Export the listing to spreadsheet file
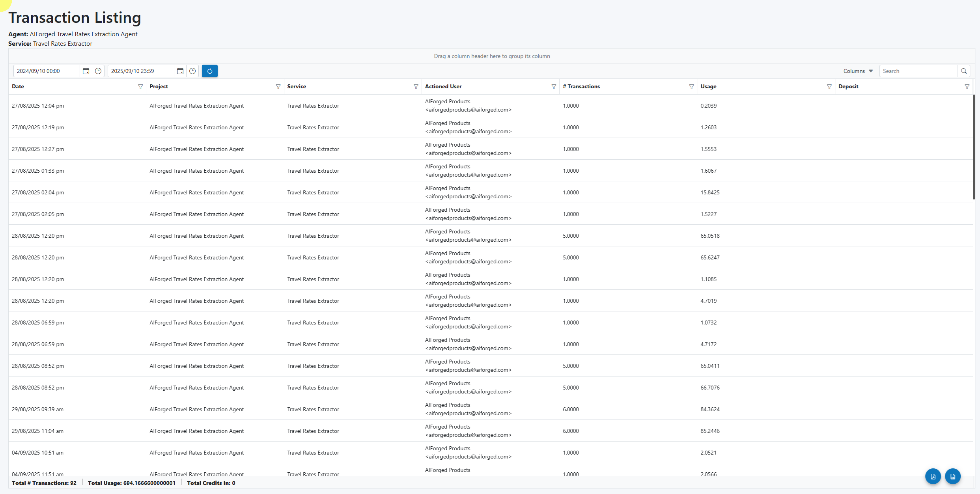Image resolution: width=980 pixels, height=494 pixels. tap(953, 476)
